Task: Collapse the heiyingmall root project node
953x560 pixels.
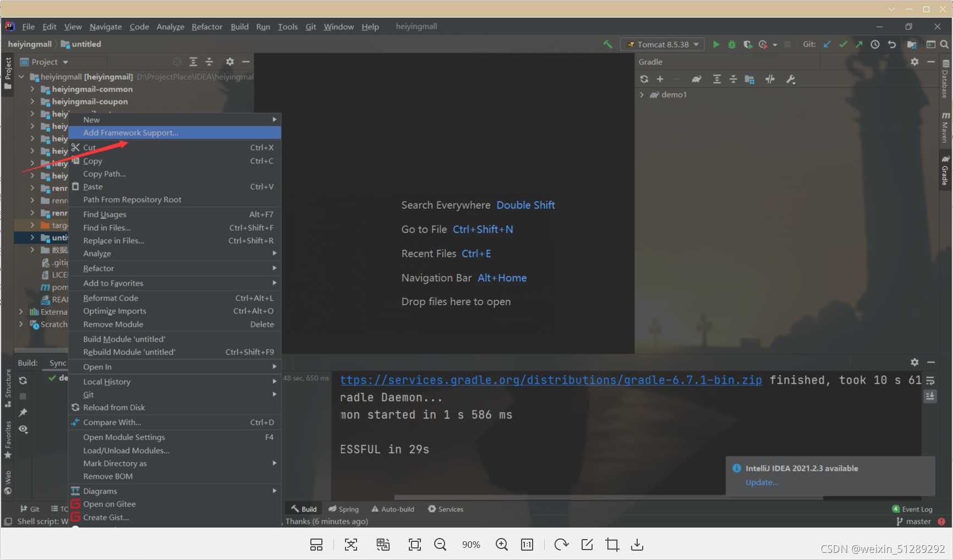Action: pyautogui.click(x=21, y=77)
